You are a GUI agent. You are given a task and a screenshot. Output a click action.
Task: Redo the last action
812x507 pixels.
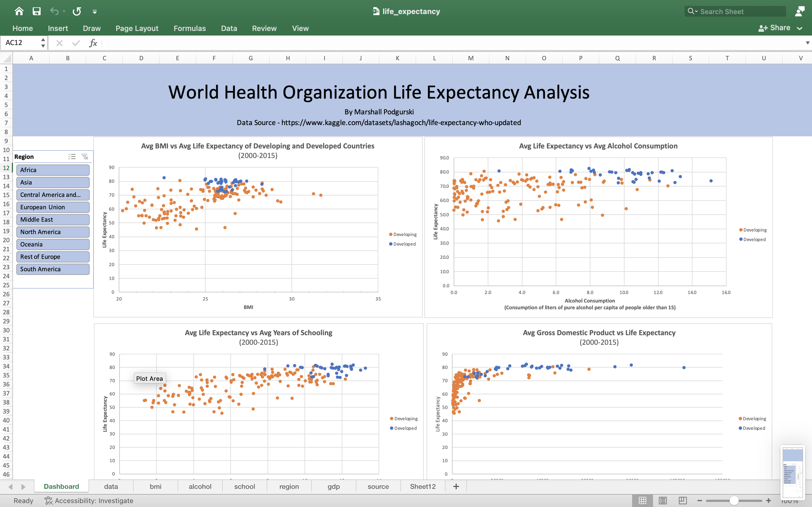[76, 11]
